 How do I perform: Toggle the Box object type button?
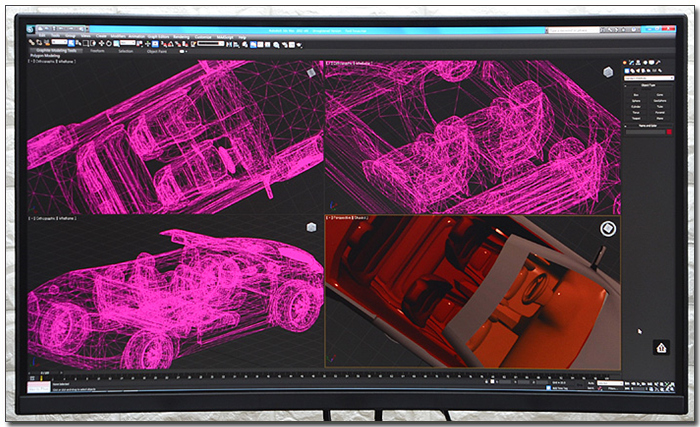638,97
